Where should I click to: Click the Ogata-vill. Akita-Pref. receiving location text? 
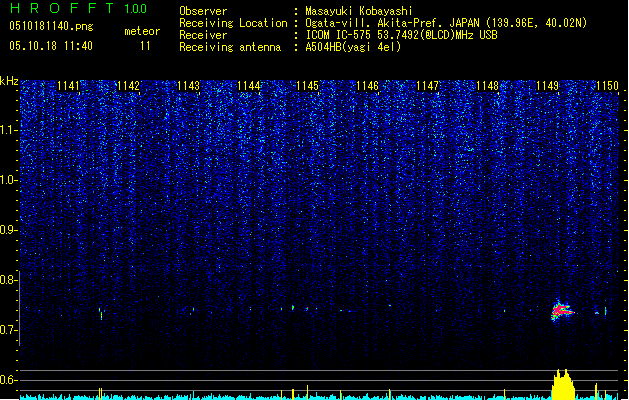coord(446,23)
